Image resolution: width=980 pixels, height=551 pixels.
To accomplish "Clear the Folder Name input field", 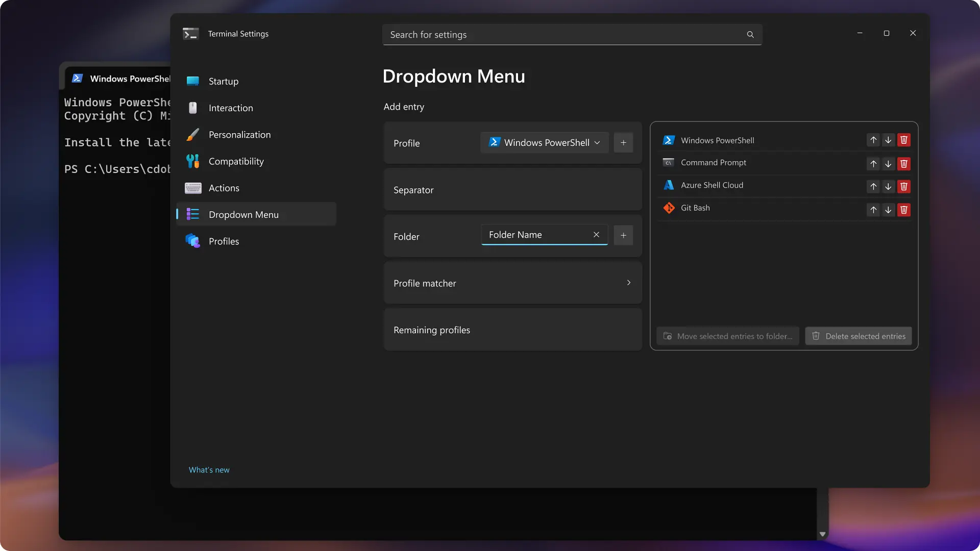I will (x=596, y=235).
